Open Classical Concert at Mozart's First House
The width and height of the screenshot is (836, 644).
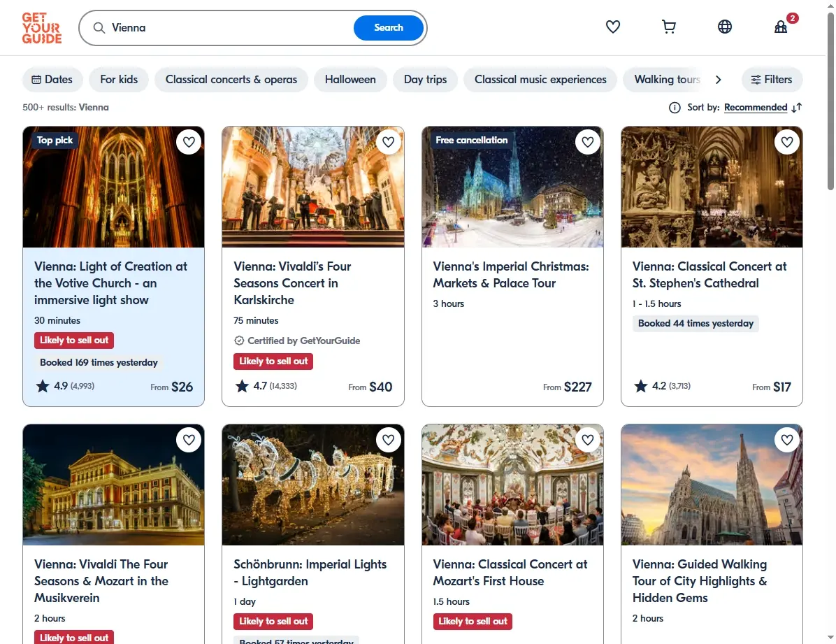(510, 573)
